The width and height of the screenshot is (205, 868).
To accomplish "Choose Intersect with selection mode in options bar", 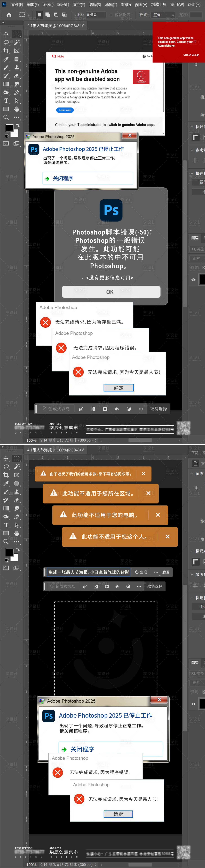I will point(64,15).
